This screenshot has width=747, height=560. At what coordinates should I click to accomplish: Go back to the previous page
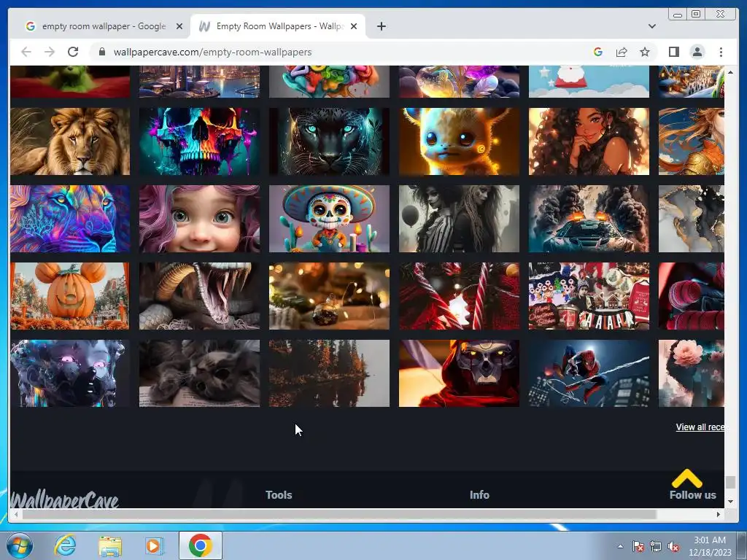coord(26,52)
